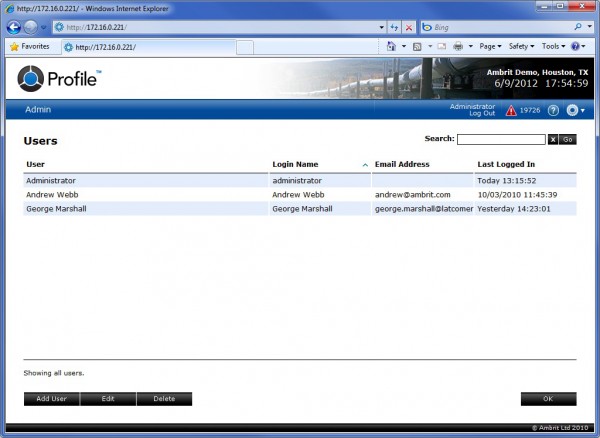Expand the Feeds dropdown arrow
The height and width of the screenshot is (438, 600).
[x=430, y=46]
